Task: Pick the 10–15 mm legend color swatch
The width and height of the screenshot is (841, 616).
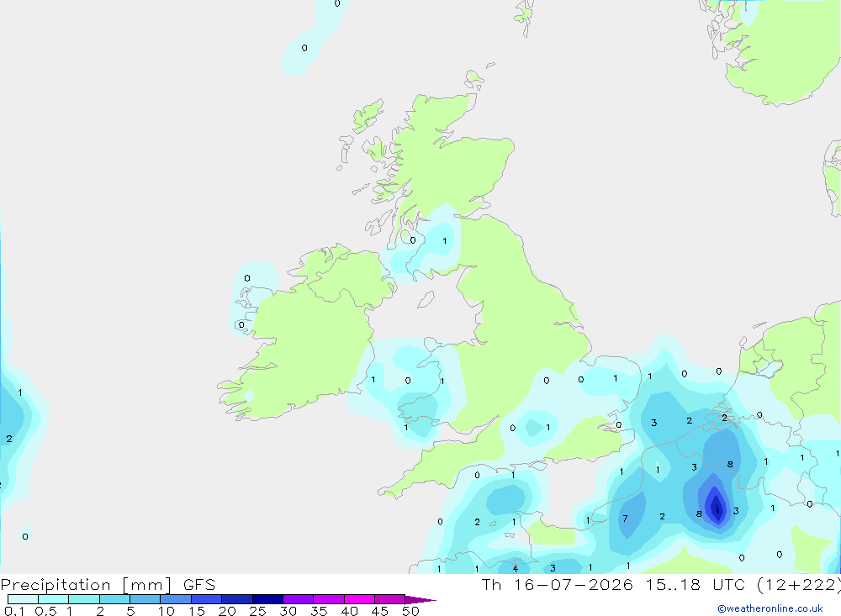Action: point(176,599)
